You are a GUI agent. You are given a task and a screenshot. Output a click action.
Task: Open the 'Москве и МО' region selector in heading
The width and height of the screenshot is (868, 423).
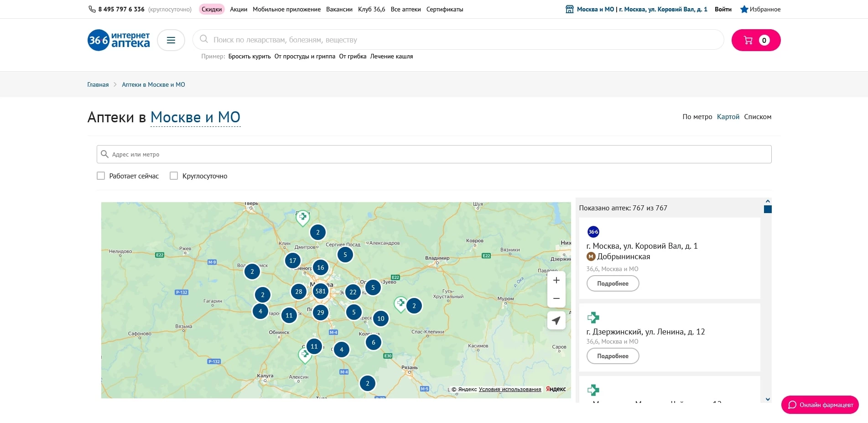[x=195, y=117]
